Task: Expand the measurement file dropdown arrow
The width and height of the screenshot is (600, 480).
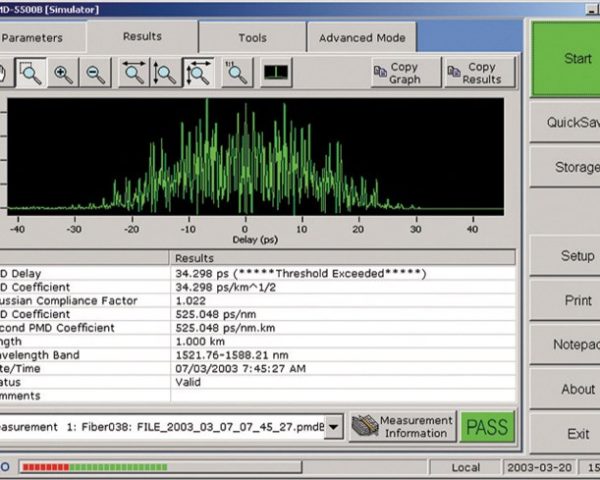Action: (x=333, y=426)
